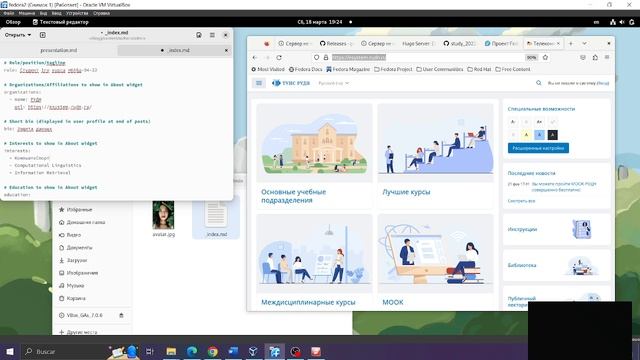Click the decrease font size A- button
Screen dimensions: 640x360
[513, 122]
